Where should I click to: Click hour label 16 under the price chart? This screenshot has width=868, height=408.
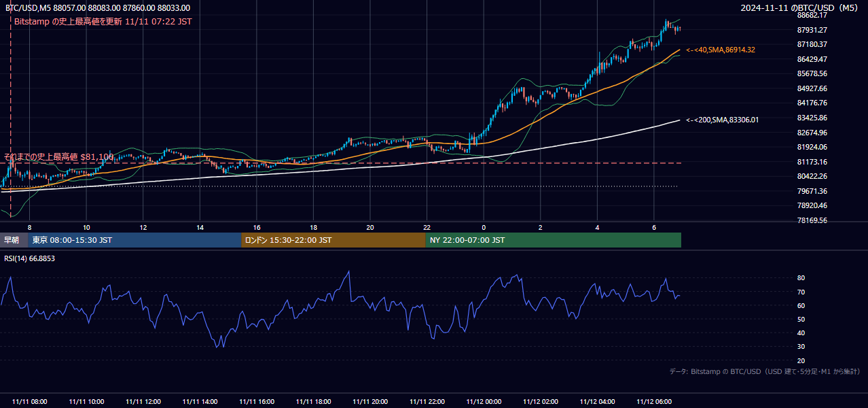[x=257, y=227]
